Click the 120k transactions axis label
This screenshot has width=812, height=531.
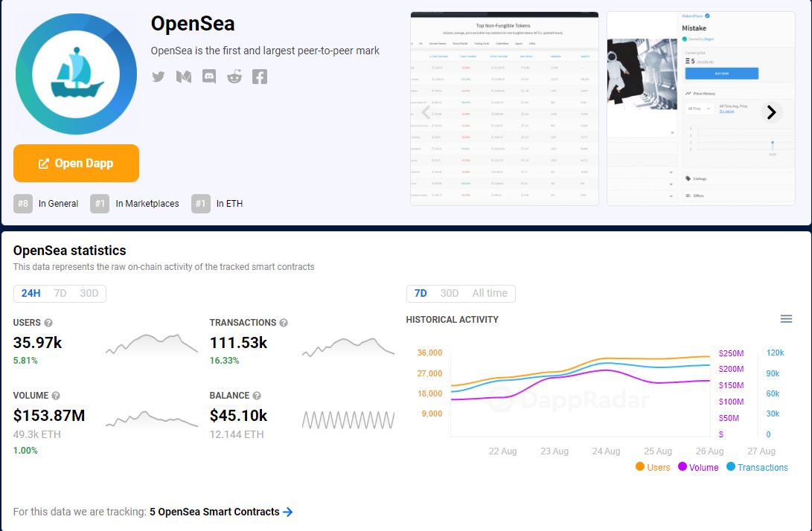[776, 353]
